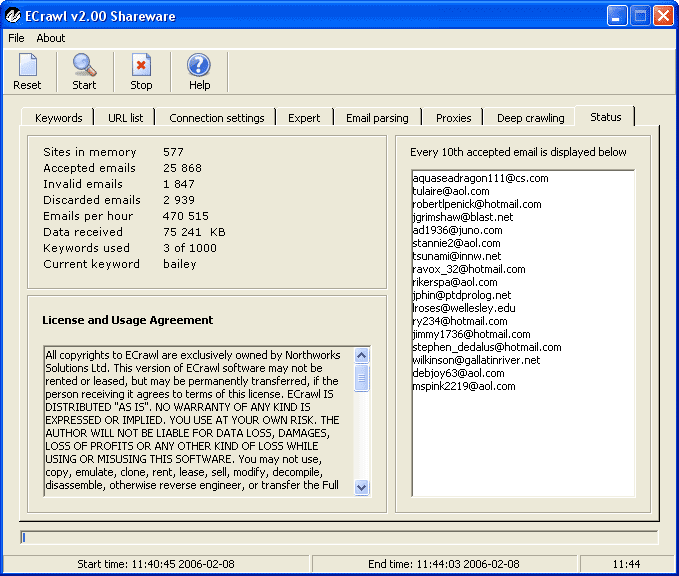This screenshot has height=576, width=679.
Task: Select email rikerspa@aol.com
Action: [x=455, y=282]
